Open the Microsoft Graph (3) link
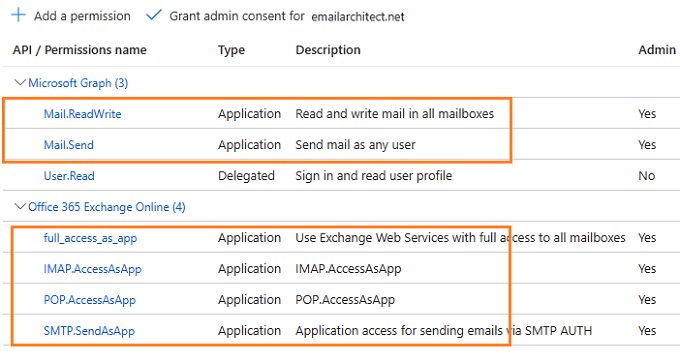Viewport: 680px width, 362px height. [78, 83]
